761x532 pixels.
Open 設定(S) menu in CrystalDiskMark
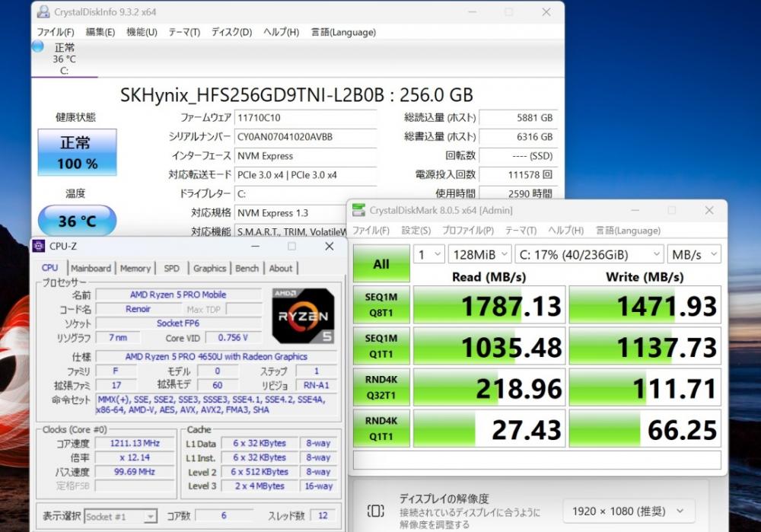tap(416, 231)
